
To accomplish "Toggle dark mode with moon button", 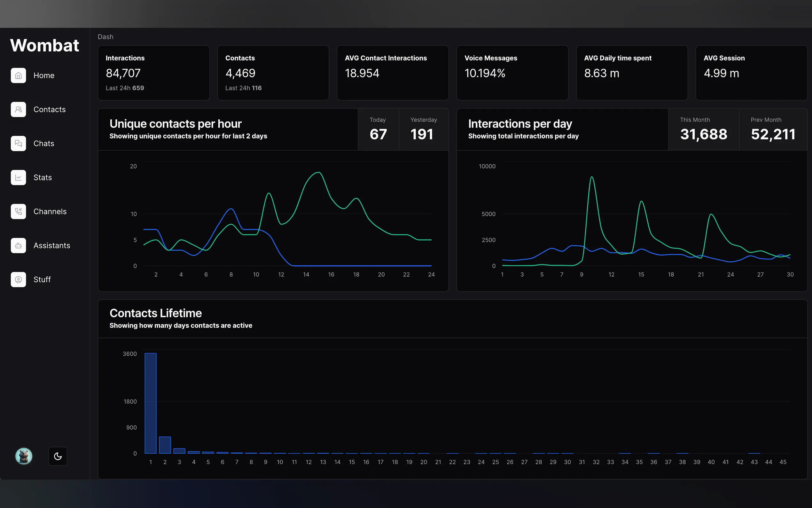I will coord(58,456).
